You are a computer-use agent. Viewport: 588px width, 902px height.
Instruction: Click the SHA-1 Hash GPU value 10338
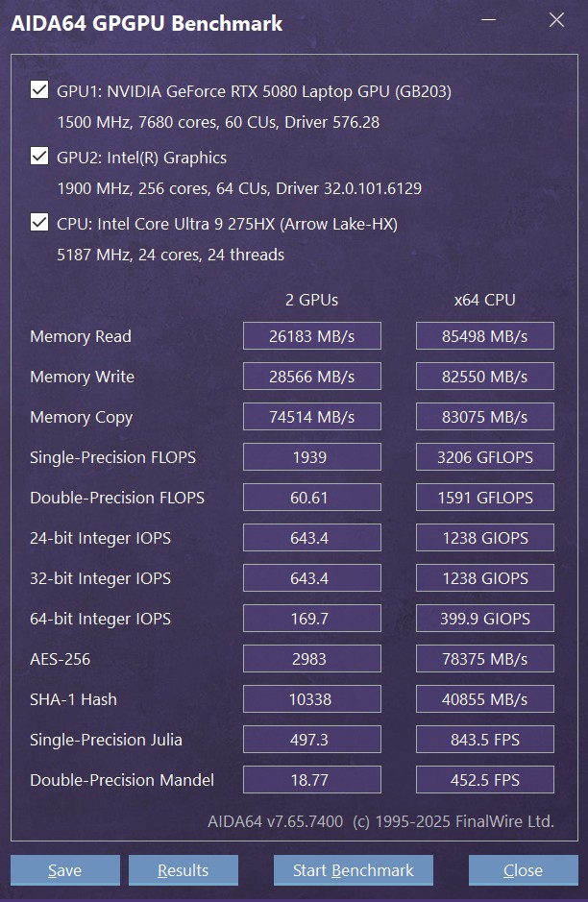pos(311,699)
